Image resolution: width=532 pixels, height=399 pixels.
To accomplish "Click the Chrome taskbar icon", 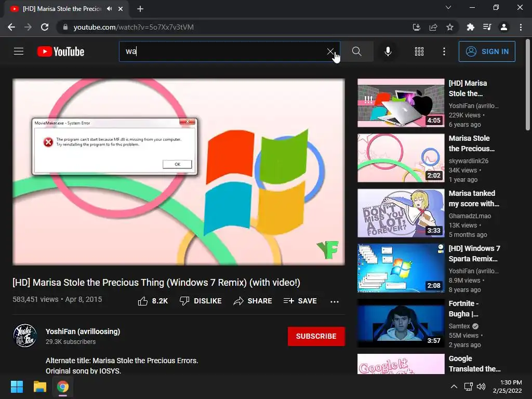I will tap(63, 387).
